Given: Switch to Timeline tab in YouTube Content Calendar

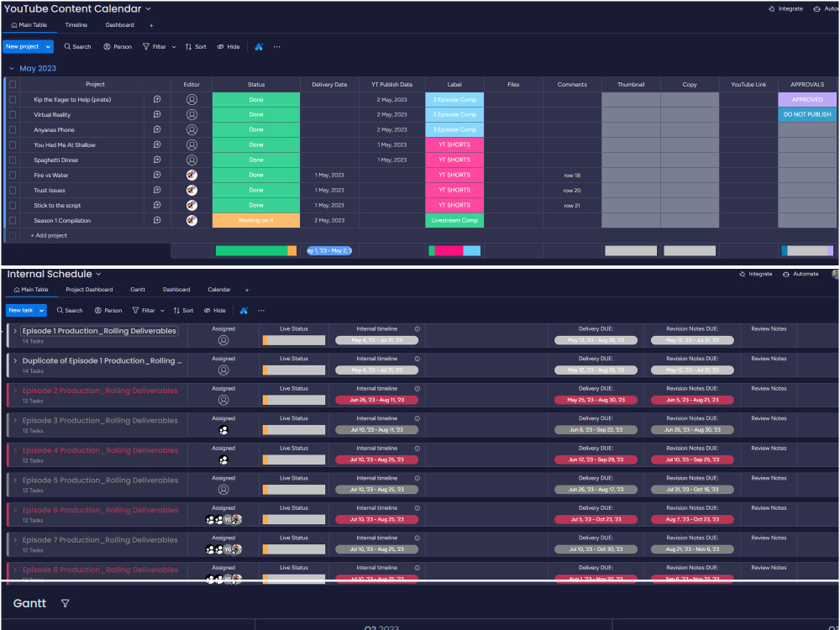Looking at the screenshot, I should [x=76, y=24].
